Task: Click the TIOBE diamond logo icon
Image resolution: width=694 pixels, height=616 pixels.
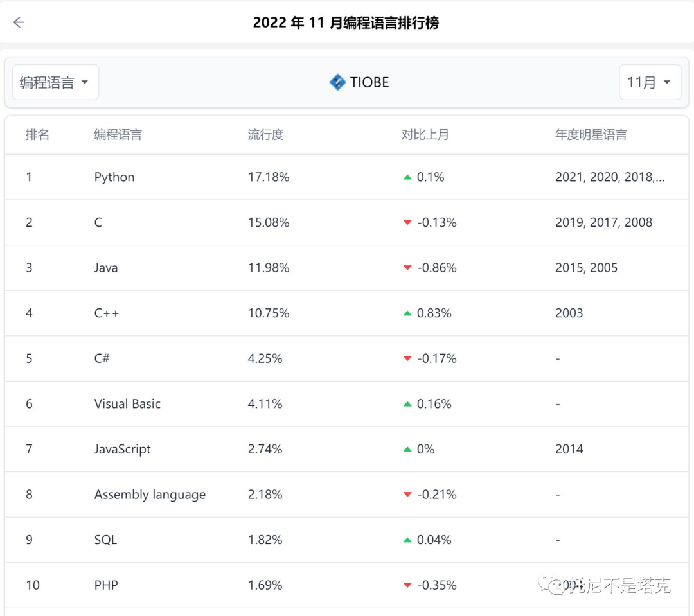Action: (337, 82)
